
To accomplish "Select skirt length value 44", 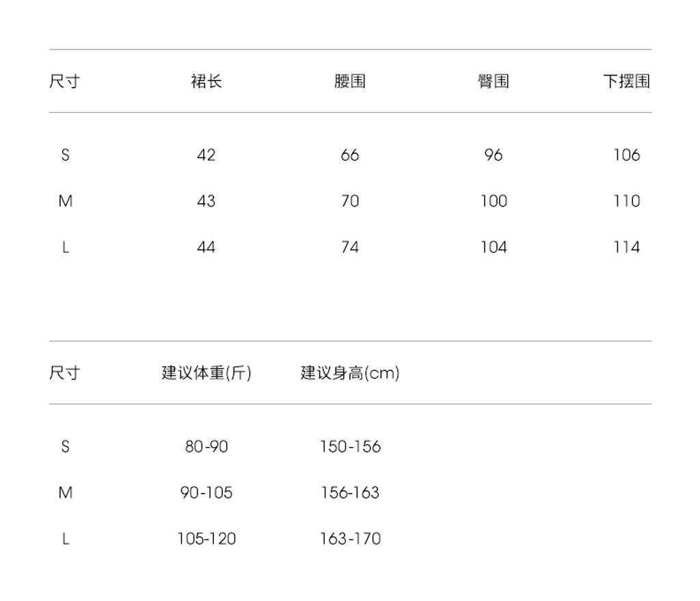I will 206,247.
